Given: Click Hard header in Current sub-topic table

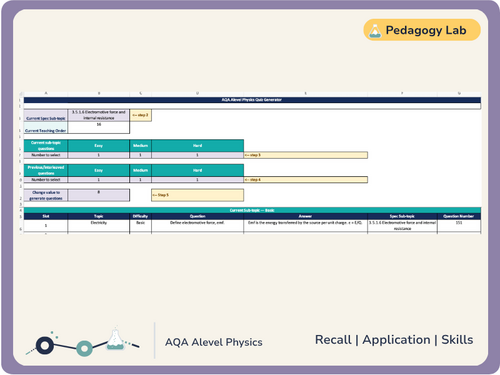Looking at the screenshot, I should pyautogui.click(x=197, y=146).
